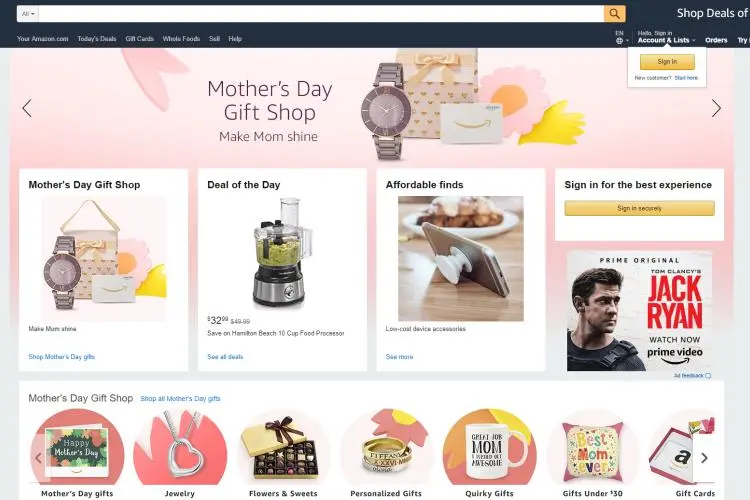Go to previous hero banner slide
The height and width of the screenshot is (500, 750).
pos(27,109)
